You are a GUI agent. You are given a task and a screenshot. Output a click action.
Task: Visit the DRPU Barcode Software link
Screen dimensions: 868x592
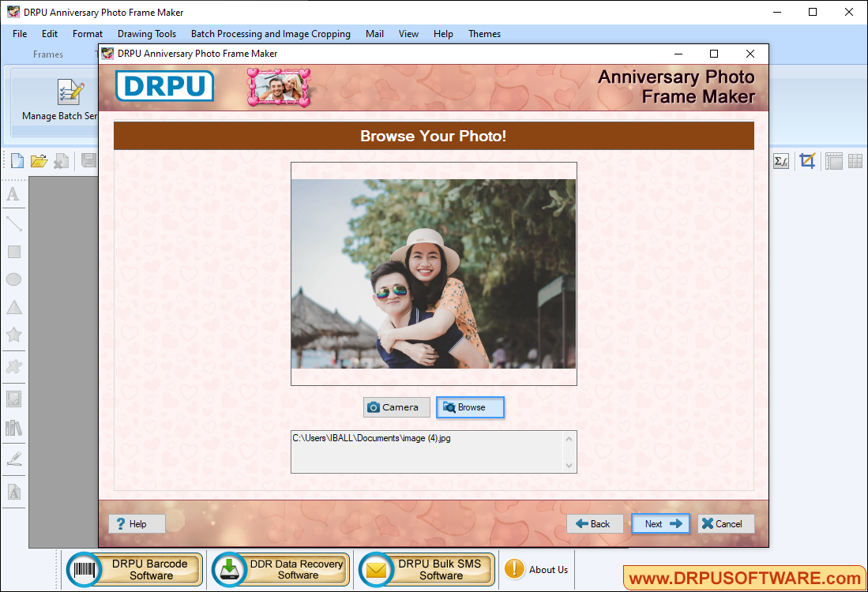[x=133, y=569]
